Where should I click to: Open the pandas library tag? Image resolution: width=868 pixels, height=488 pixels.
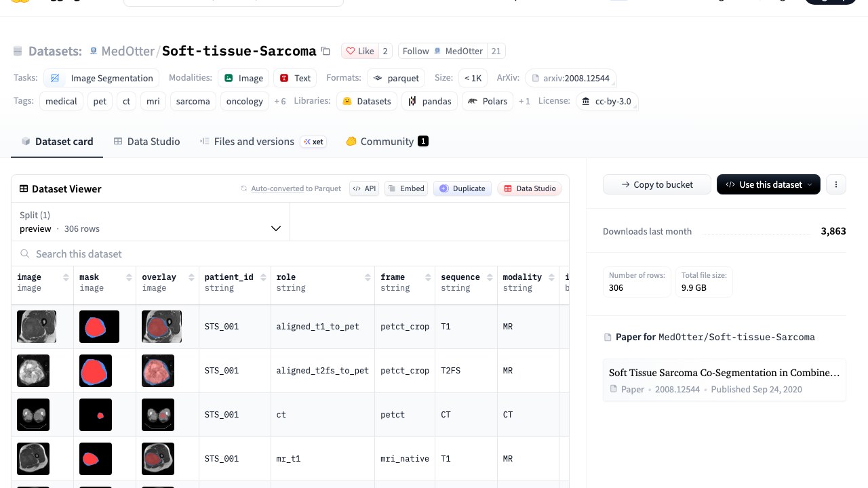[x=430, y=101]
